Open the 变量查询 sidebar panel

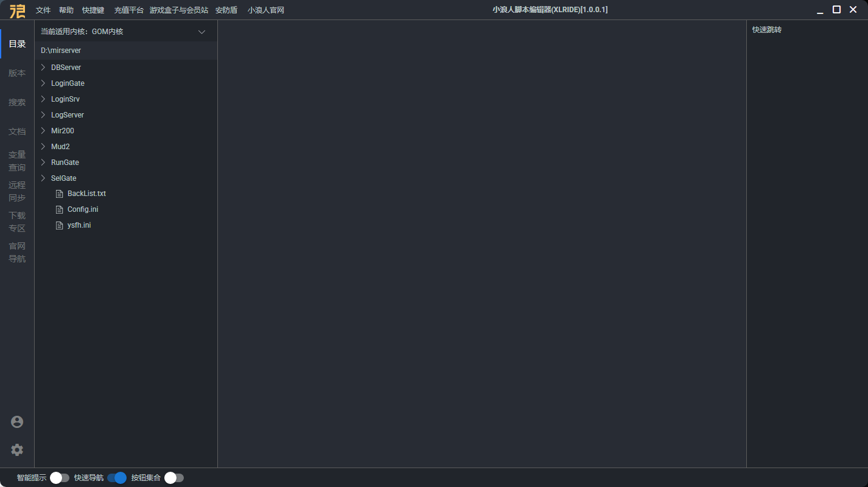[17, 161]
